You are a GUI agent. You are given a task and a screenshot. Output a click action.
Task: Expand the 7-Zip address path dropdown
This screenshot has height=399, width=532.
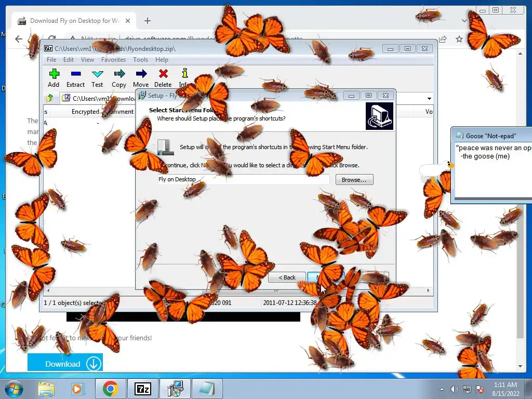[429, 98]
